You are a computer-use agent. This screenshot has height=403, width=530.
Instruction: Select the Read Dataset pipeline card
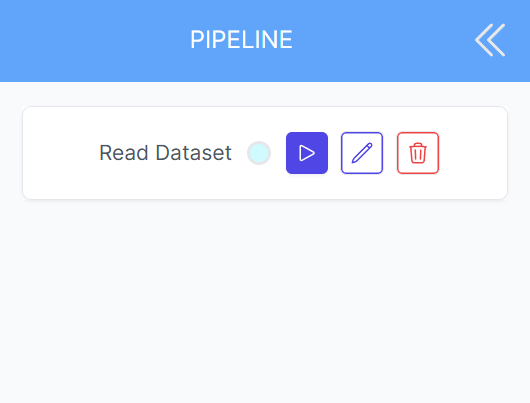point(265,153)
